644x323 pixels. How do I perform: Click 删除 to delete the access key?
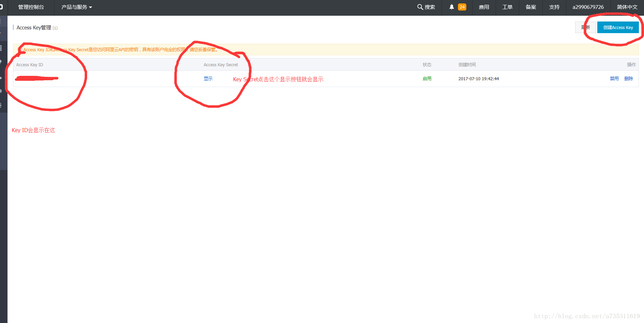tap(628, 79)
